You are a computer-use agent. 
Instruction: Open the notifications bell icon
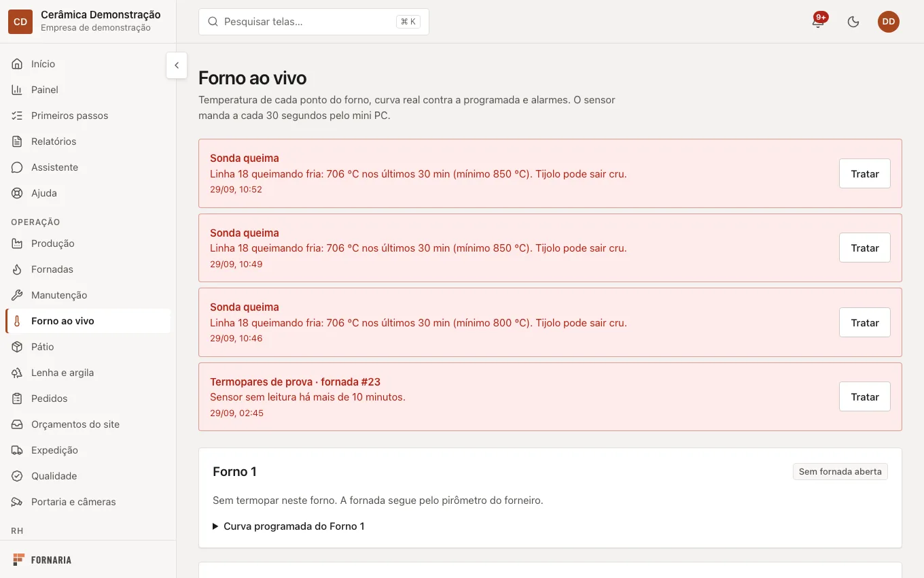click(x=818, y=22)
